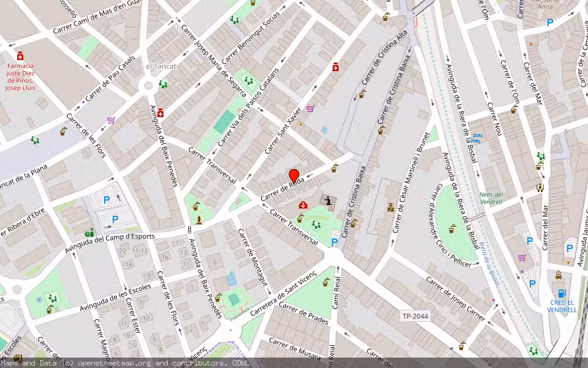Open the pharmacy icon just below Carrer de Roda

[x=303, y=205]
